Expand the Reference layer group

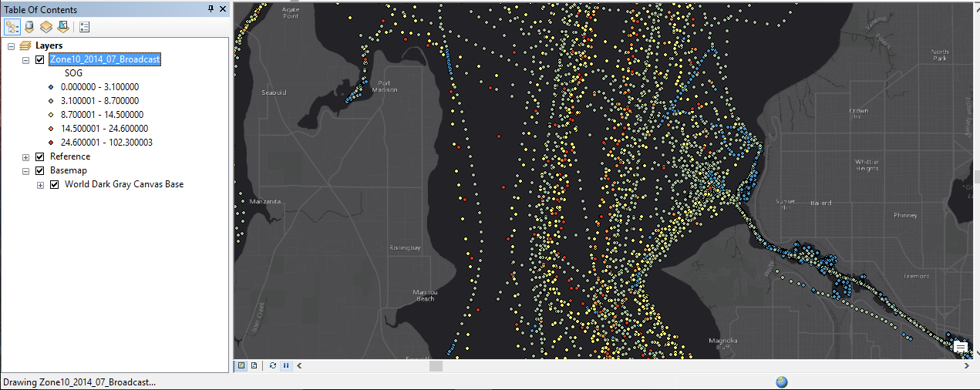click(x=26, y=156)
